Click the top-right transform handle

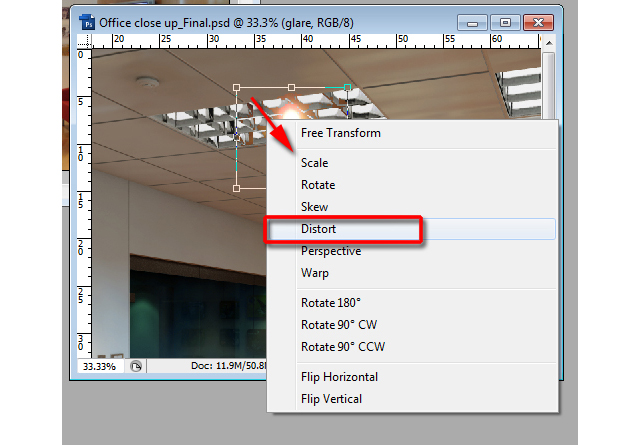pyautogui.click(x=347, y=87)
